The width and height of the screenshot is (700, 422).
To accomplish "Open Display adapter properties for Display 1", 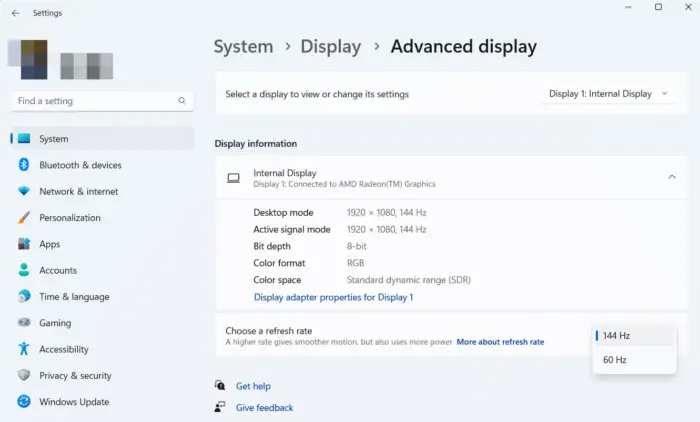I will coord(333,297).
